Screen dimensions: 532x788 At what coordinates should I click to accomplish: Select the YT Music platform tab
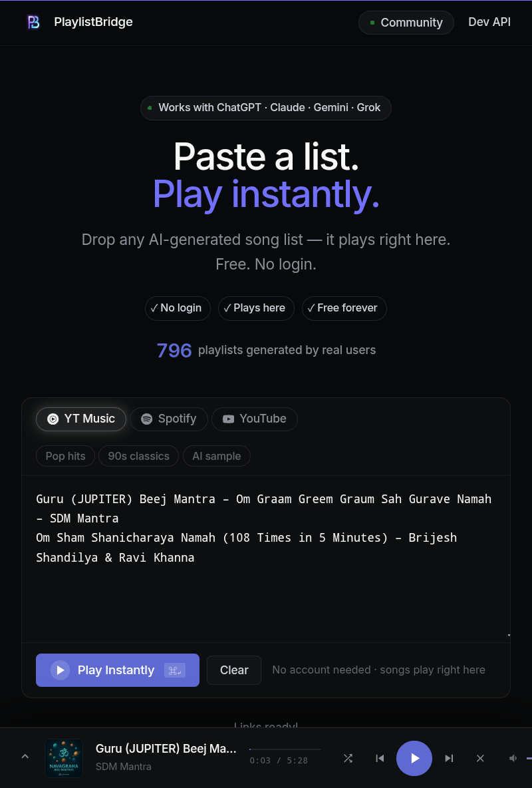click(81, 419)
